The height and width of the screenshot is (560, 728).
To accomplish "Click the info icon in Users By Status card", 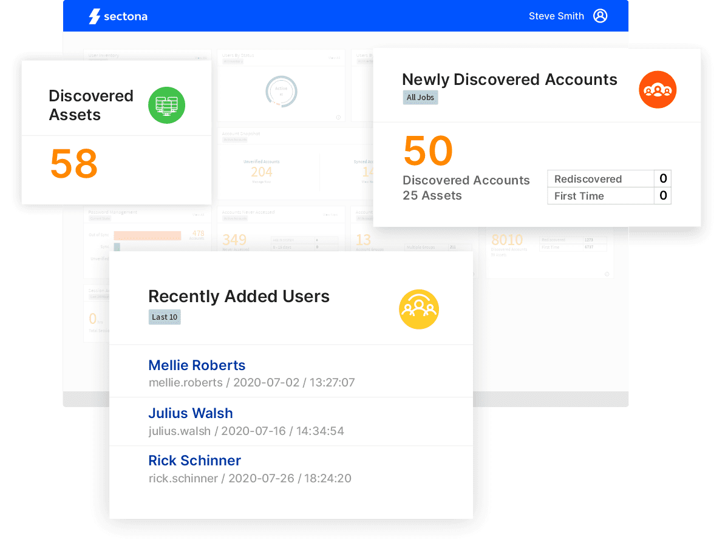I will [x=338, y=117].
